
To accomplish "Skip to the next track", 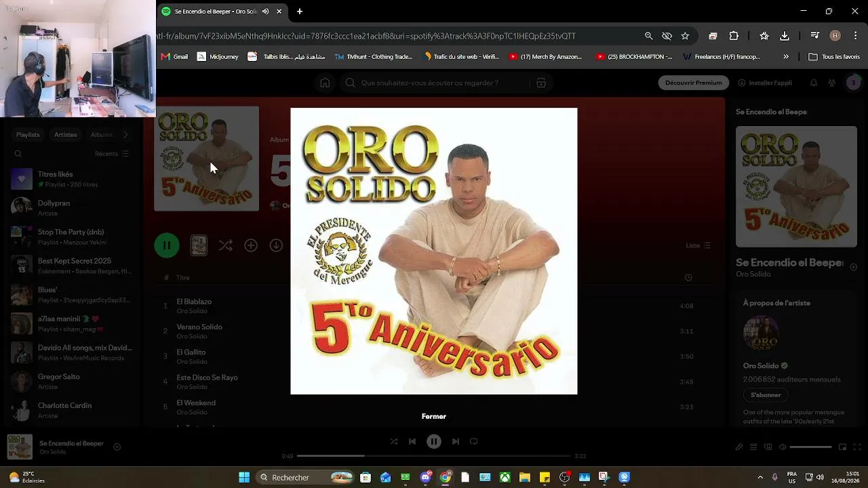I will 456,441.
